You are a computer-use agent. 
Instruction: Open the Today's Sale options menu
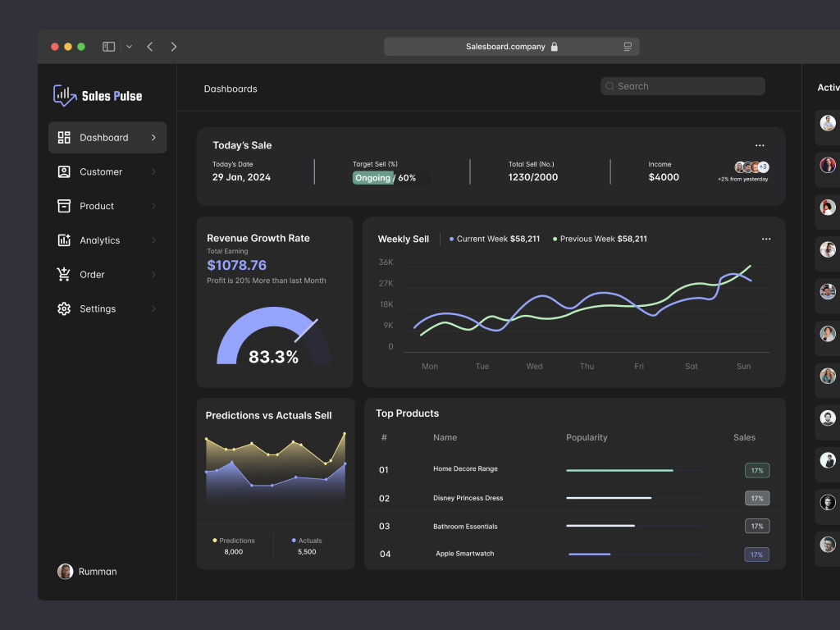tap(760, 144)
